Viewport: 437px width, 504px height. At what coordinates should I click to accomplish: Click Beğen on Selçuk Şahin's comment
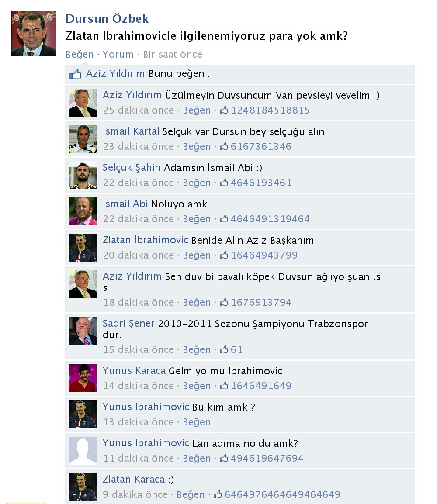point(197,183)
